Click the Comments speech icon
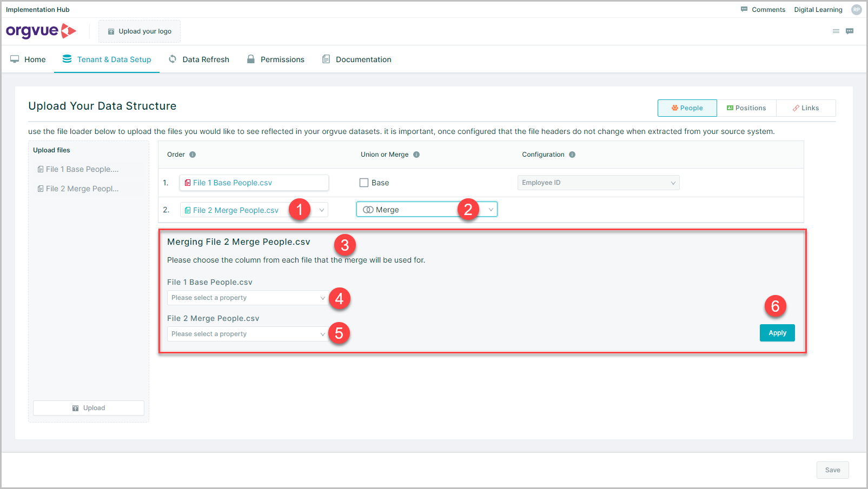868x489 pixels. pos(744,9)
